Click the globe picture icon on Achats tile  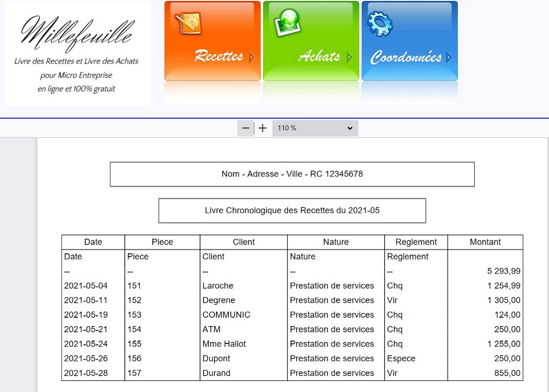(x=287, y=22)
